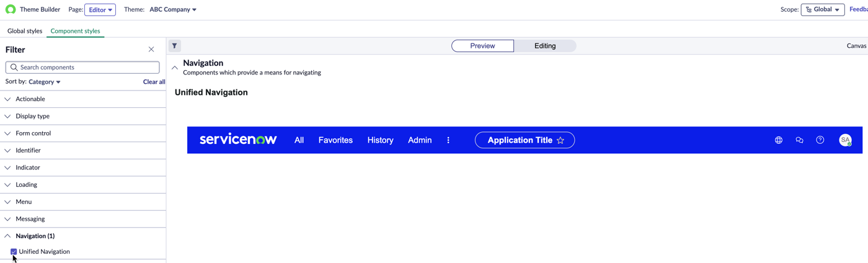This screenshot has height=263, width=868.
Task: Open History in the nav bar
Action: coord(380,140)
